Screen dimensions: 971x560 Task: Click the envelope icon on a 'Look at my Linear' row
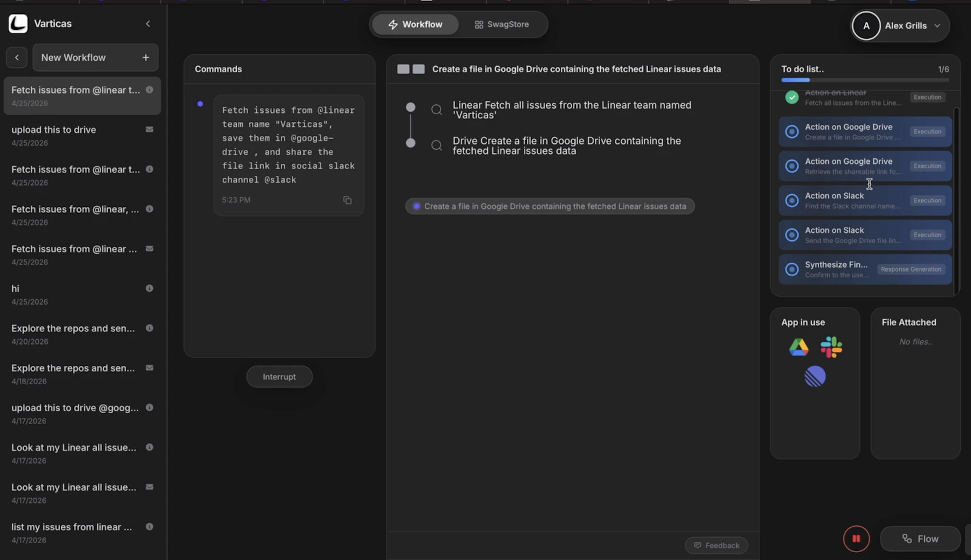click(x=149, y=487)
